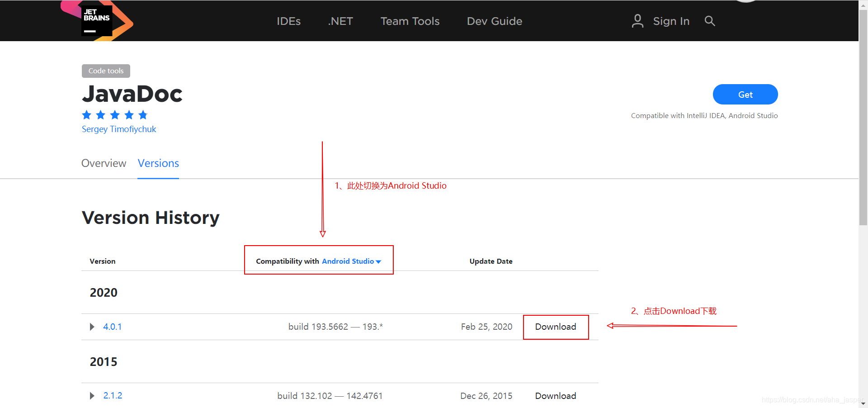Switch to the Overview tab
868x408 pixels.
tap(104, 163)
